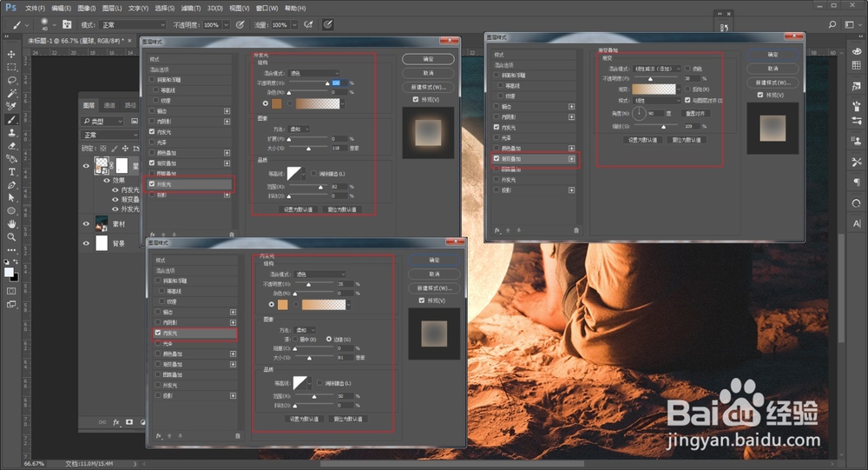Viewport: 868px width, 470px height.
Task: Click 取消 in the gradient overlay dialog
Action: pos(773,68)
